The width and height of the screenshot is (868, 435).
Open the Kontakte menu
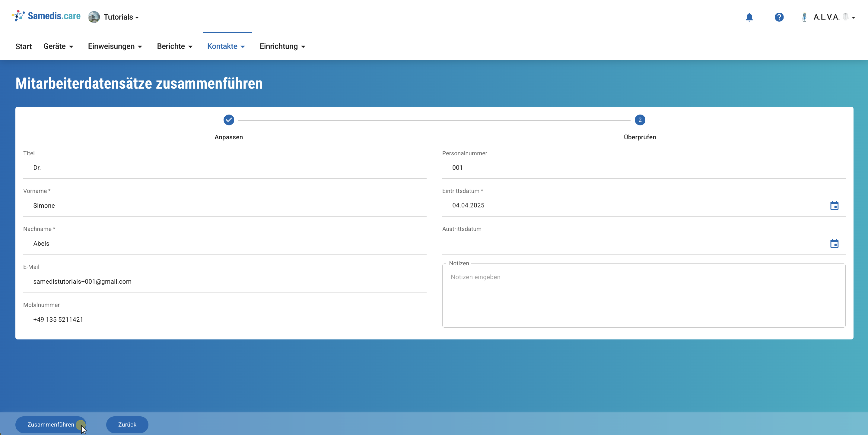[x=226, y=46]
